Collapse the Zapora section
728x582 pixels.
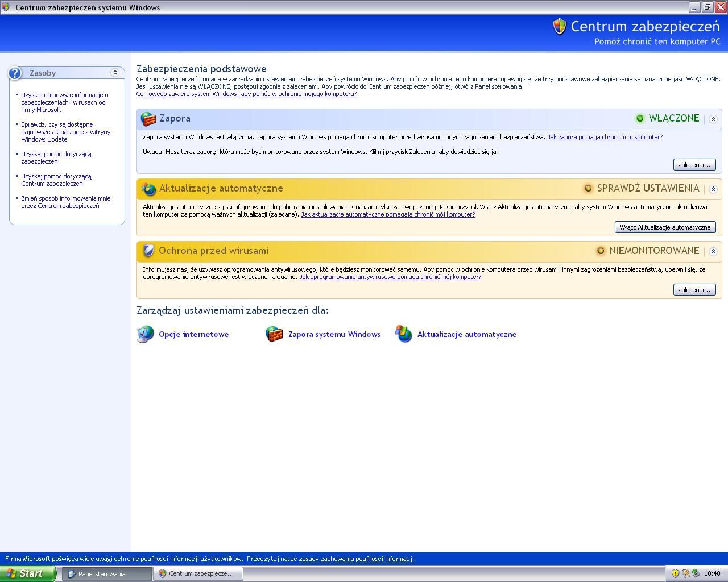[x=713, y=119]
